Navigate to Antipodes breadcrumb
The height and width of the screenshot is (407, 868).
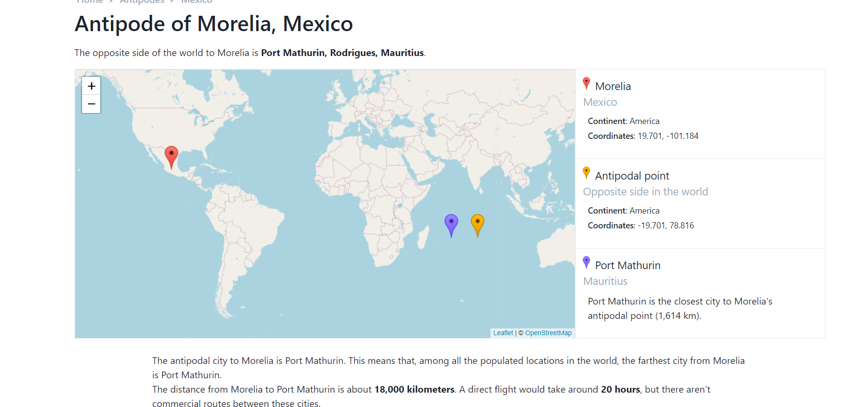pos(142,1)
